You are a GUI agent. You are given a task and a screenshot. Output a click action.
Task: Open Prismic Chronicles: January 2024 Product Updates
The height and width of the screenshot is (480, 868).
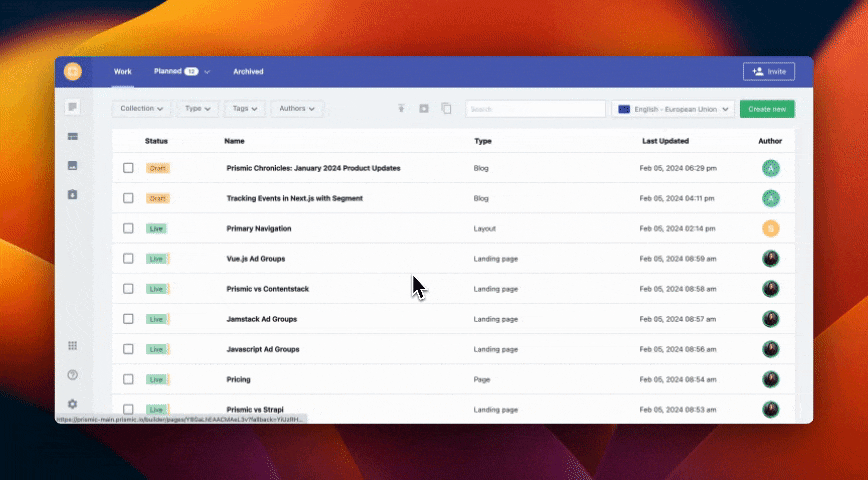[313, 168]
